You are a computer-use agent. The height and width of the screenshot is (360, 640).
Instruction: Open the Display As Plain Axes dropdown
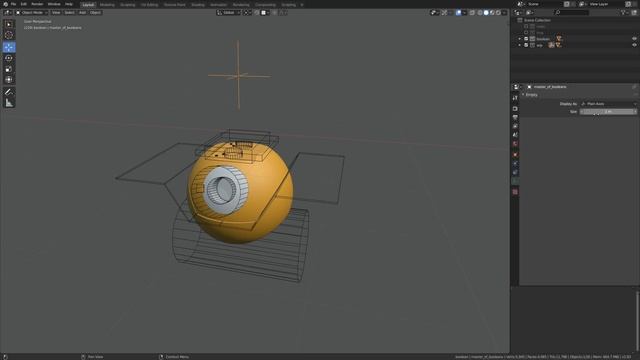[x=608, y=104]
